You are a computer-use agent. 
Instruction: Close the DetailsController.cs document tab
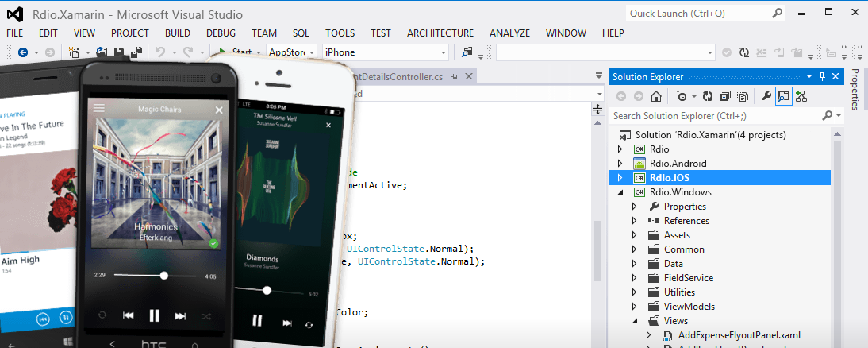click(x=468, y=76)
